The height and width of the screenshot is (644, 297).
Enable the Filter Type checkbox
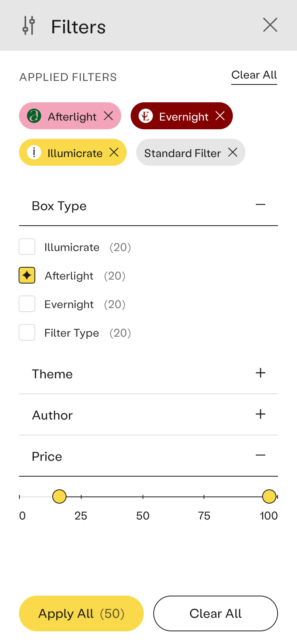point(27,332)
